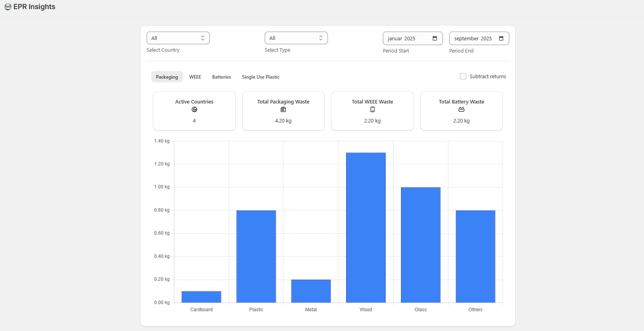Click the Cardboard bar in the chart
Screen dimensions: 644x331
click(201, 297)
